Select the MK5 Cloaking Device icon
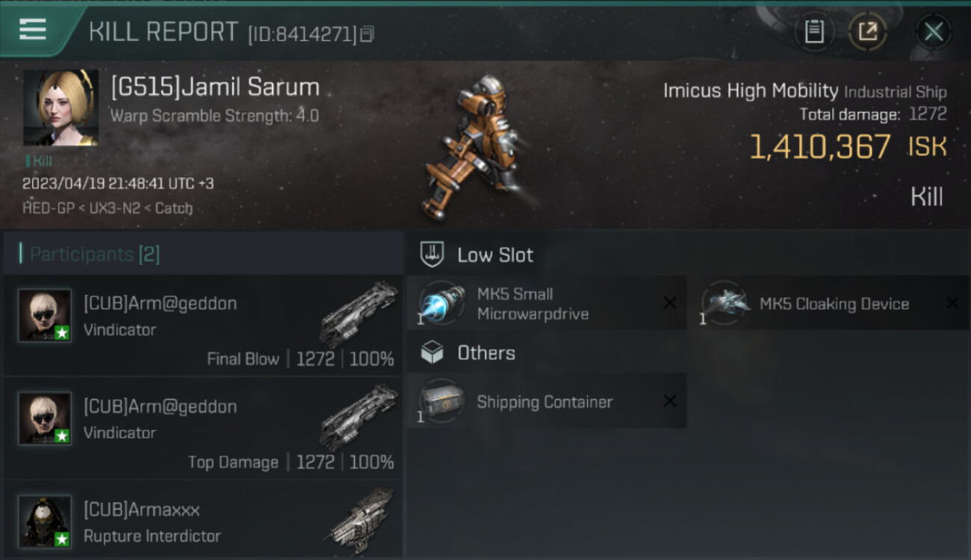The image size is (971, 560). pos(725,303)
